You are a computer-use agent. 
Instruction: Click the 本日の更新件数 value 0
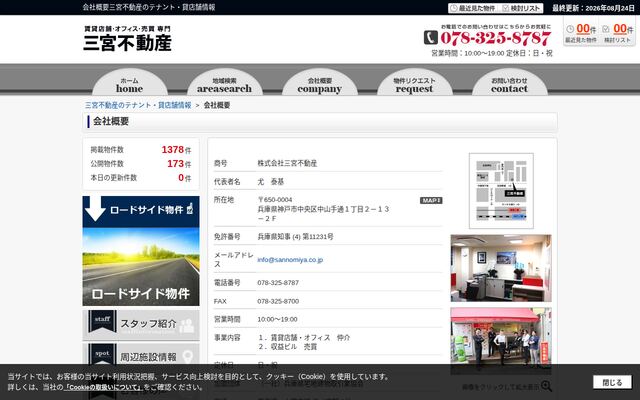[x=181, y=178]
